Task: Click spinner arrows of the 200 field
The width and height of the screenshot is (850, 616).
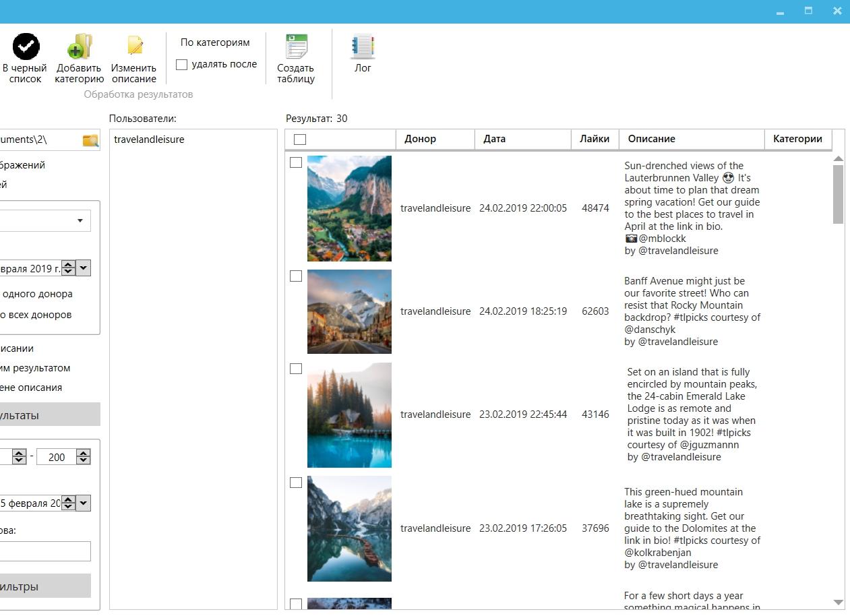Action: pos(83,457)
